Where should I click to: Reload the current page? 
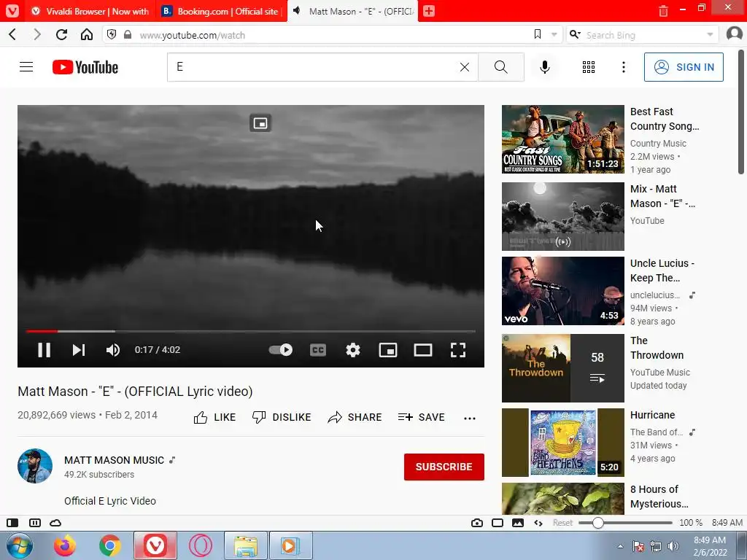(61, 34)
